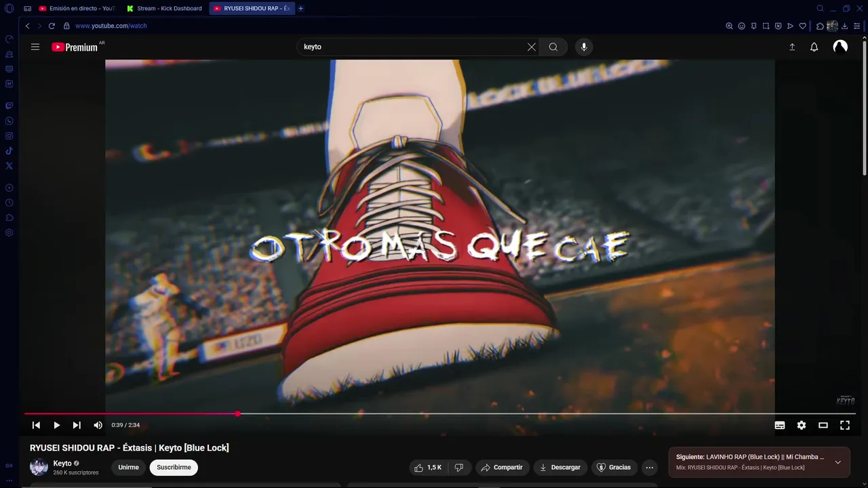Image resolution: width=868 pixels, height=488 pixels.
Task: Seek using the video progress bar
Action: tap(440, 413)
